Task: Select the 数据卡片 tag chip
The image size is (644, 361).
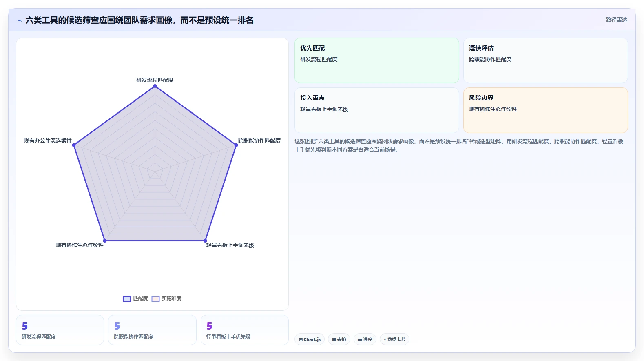Action: pyautogui.click(x=394, y=339)
